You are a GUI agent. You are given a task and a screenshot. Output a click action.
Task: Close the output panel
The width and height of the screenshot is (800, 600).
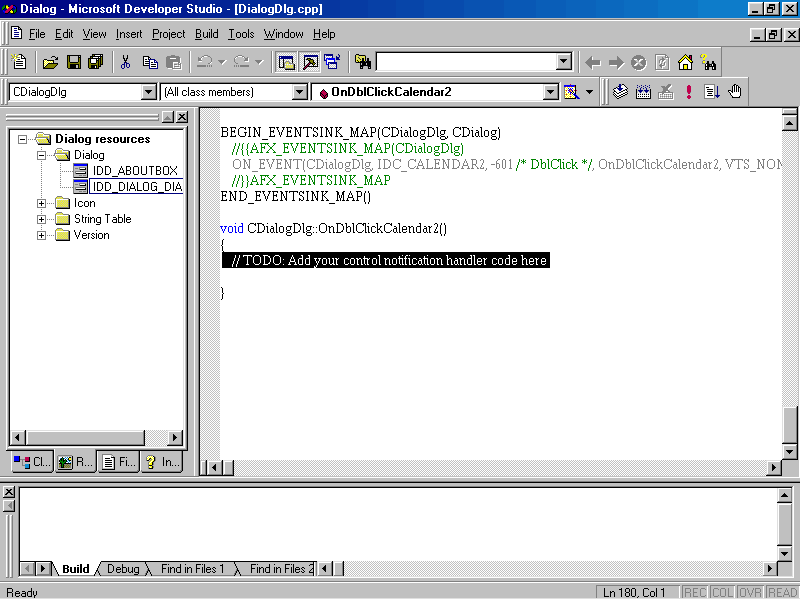click(9, 492)
